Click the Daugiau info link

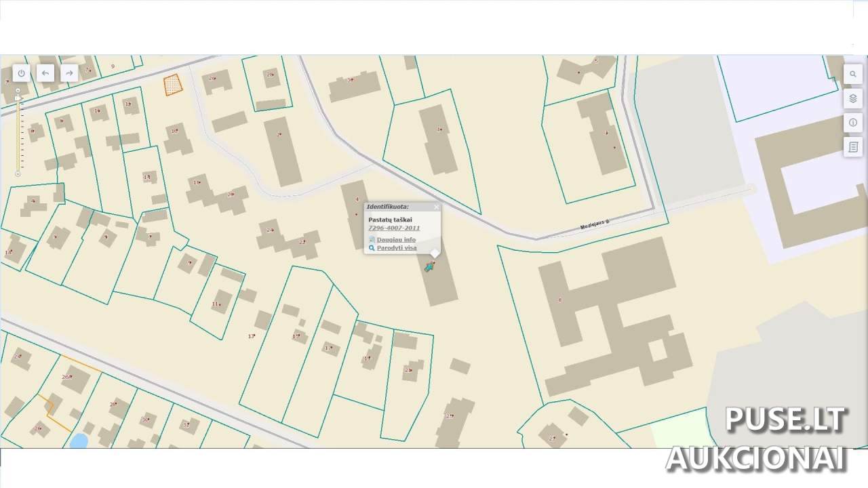pyautogui.click(x=396, y=240)
